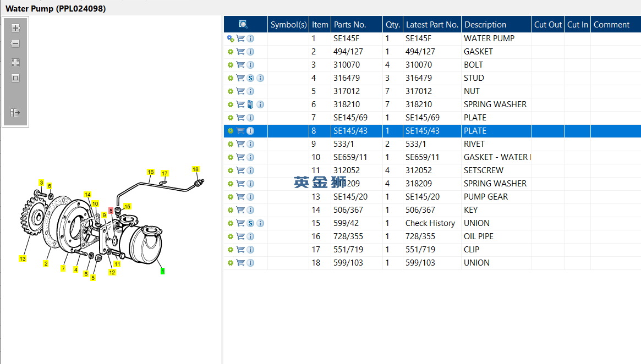Add KEY 506/367 to cart
This screenshot has width=641, height=364.
(240, 210)
